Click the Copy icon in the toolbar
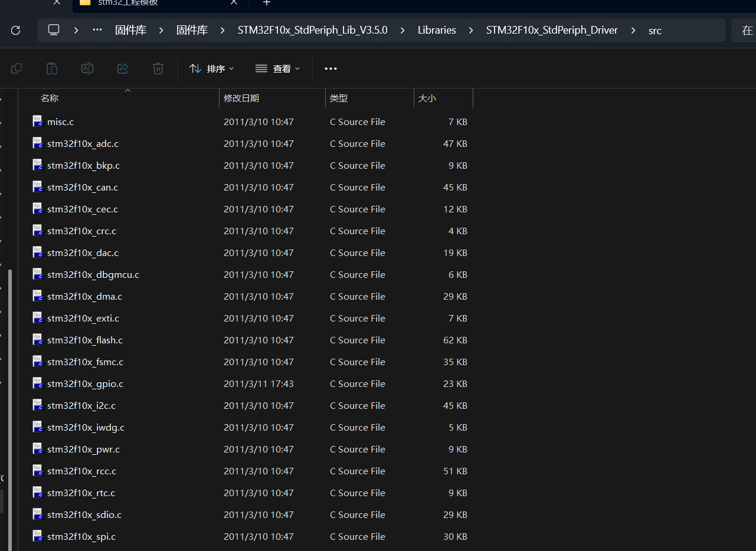 pos(17,68)
